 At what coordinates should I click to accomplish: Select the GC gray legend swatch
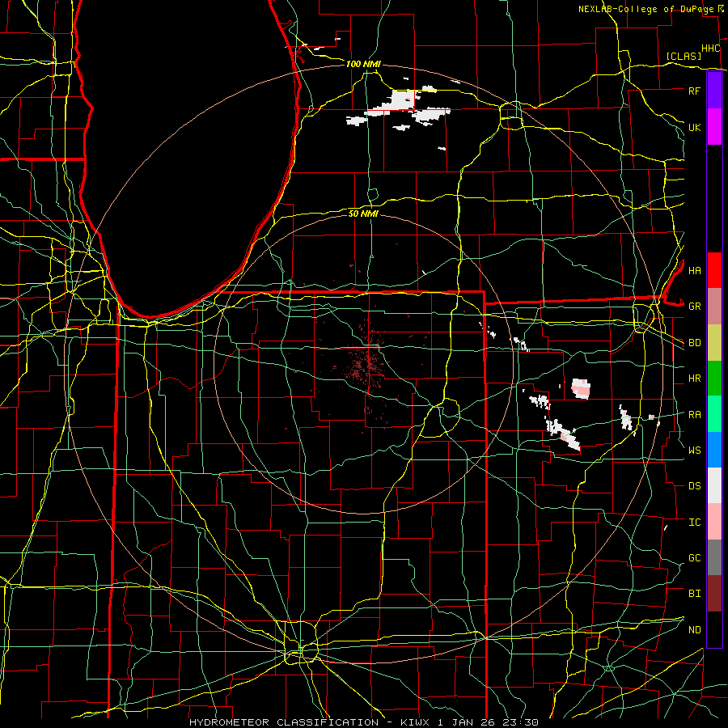coord(714,557)
